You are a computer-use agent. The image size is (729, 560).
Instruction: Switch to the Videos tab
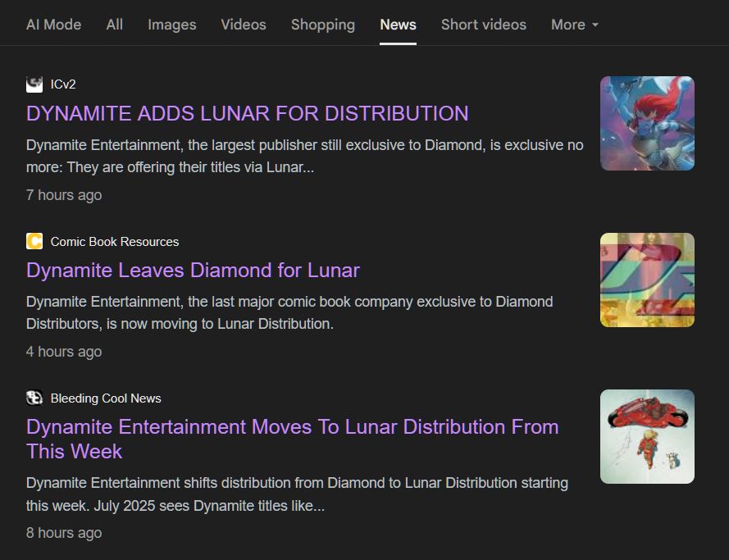coord(244,24)
